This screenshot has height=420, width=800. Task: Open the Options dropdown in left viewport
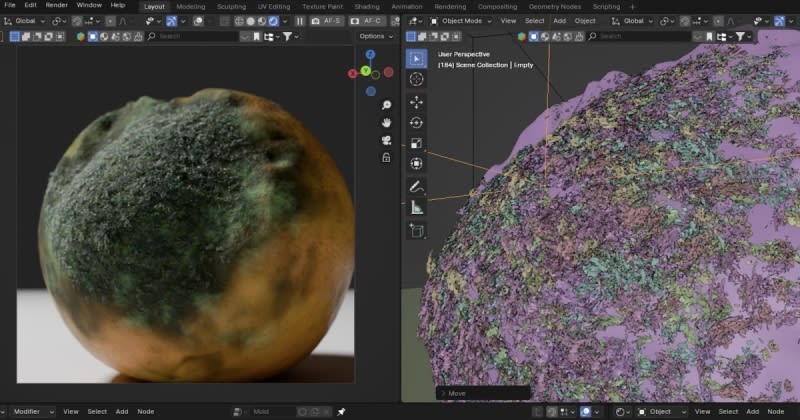375,36
